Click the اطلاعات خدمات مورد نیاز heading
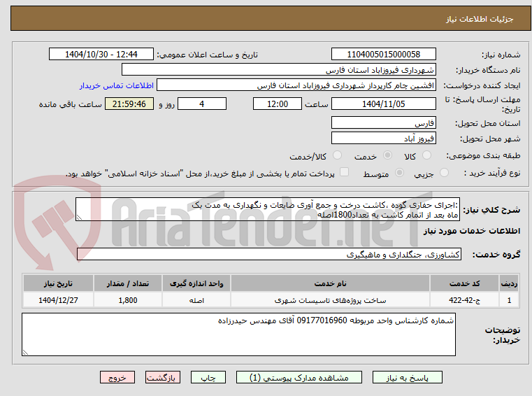This screenshot has height=396, width=532. tap(472, 231)
